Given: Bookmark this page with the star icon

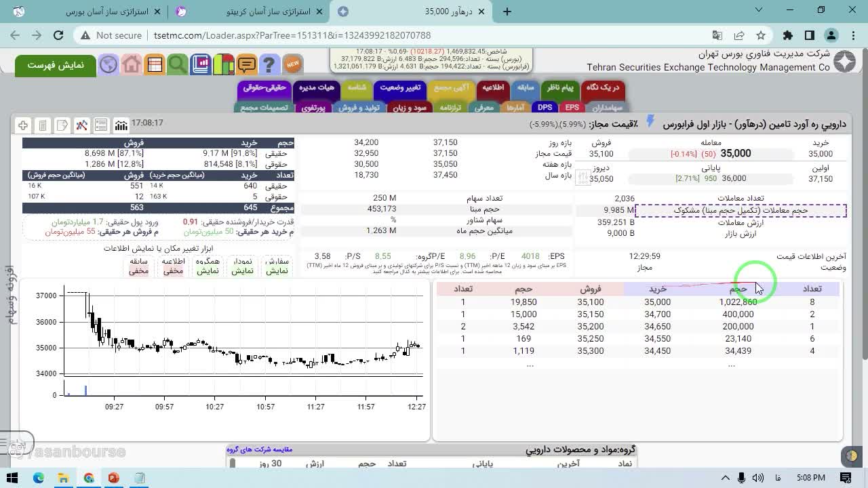Looking at the screenshot, I should pyautogui.click(x=761, y=35).
